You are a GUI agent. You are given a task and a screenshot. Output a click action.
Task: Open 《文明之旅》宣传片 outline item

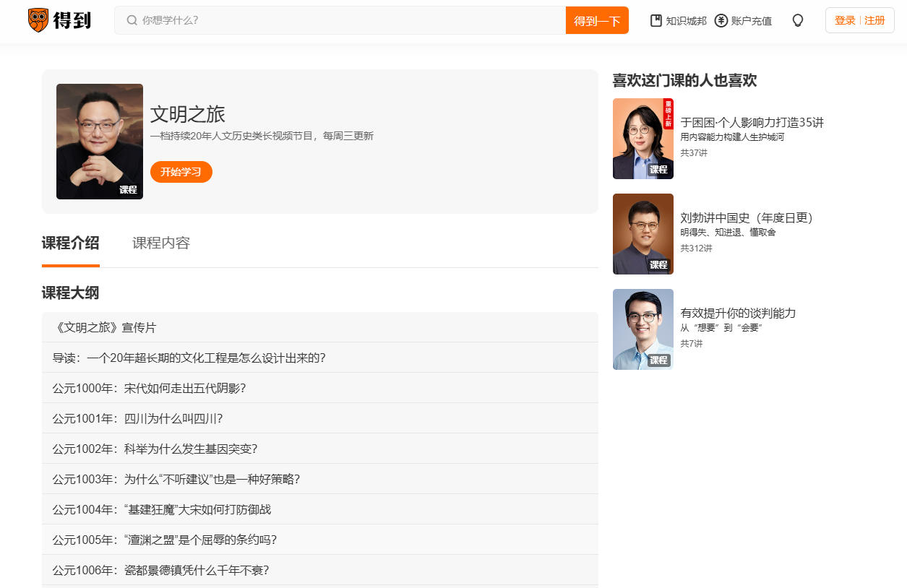(105, 328)
